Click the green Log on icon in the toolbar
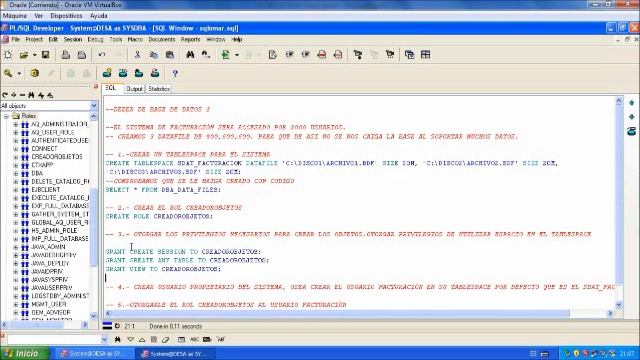This screenshot has width=640, height=360. (225, 55)
